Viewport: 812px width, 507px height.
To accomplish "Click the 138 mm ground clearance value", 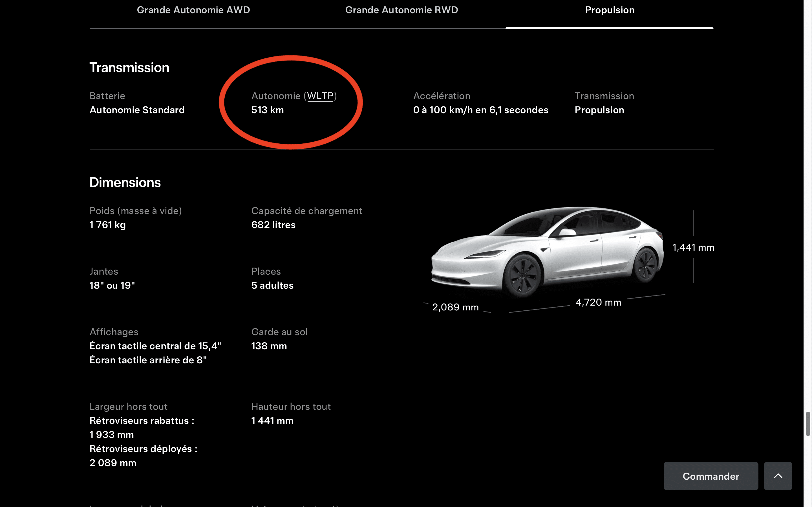I will 269,346.
